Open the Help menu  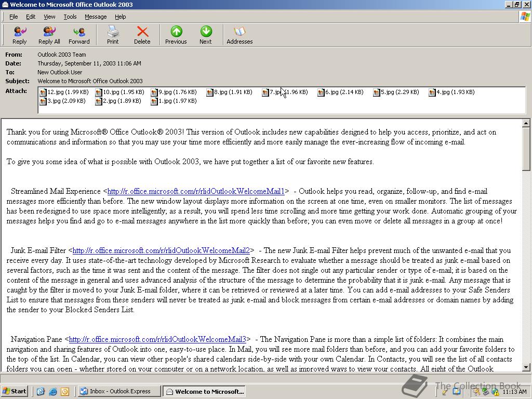tap(120, 17)
